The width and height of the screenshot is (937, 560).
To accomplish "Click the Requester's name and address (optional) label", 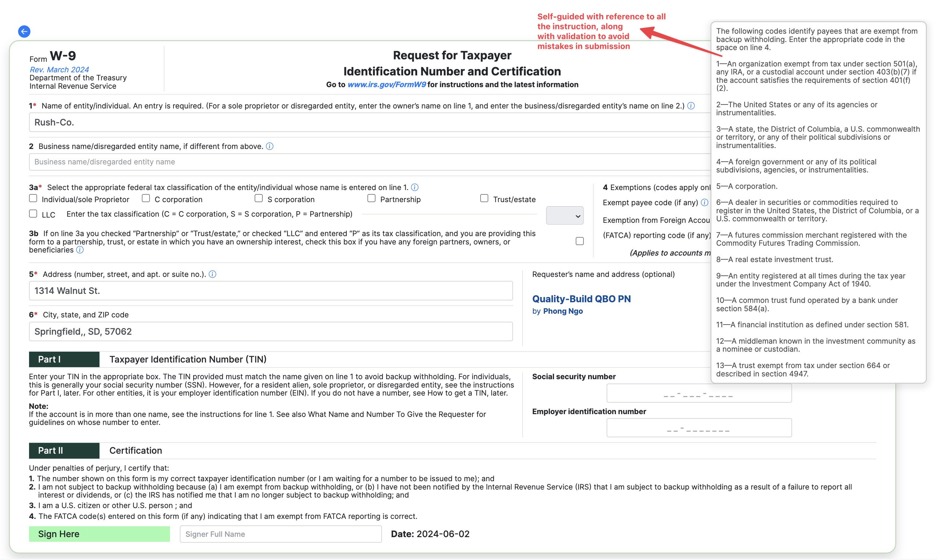I will click(x=603, y=274).
